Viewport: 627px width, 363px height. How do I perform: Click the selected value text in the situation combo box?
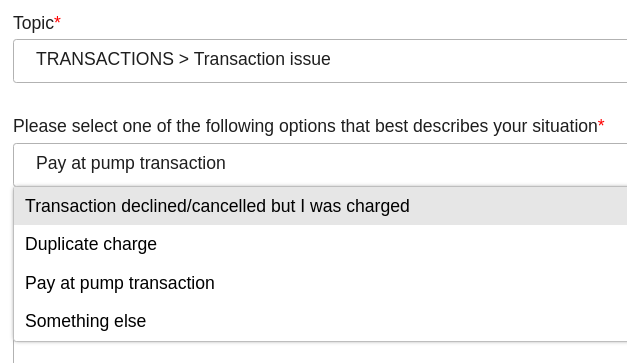click(131, 164)
